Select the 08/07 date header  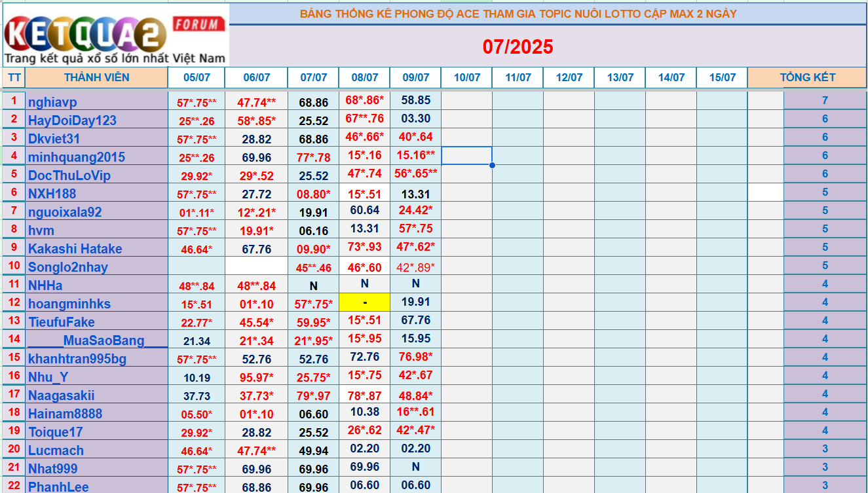(x=365, y=77)
